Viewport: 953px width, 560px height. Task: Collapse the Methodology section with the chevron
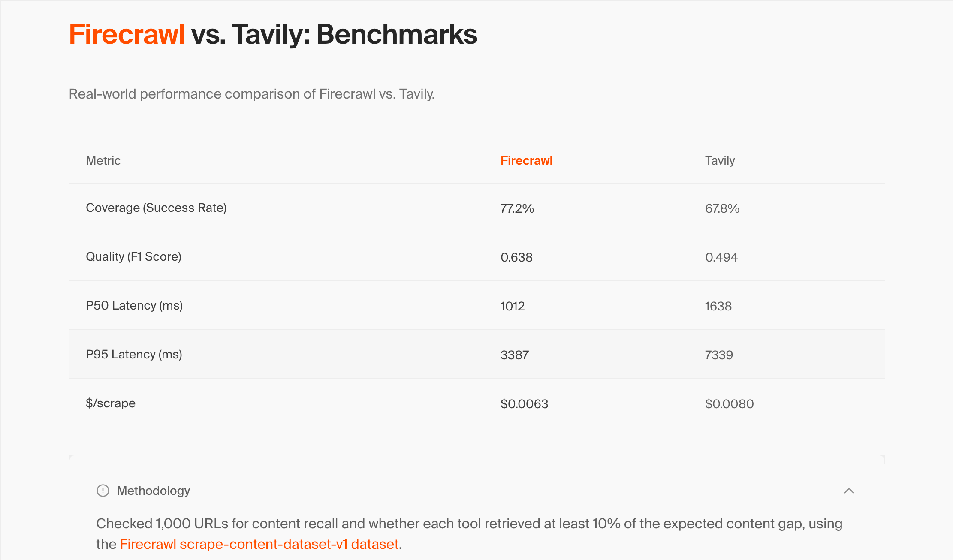pos(849,491)
